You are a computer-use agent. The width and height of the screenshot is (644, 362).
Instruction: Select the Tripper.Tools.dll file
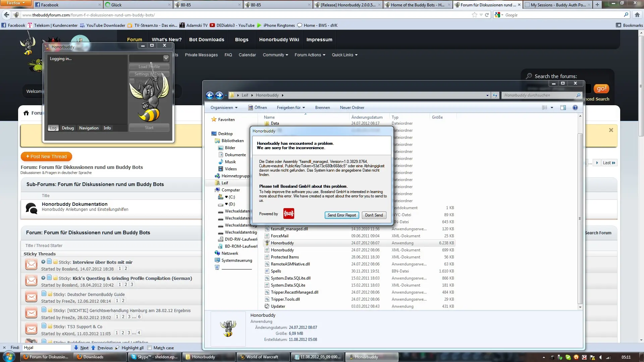point(285,299)
